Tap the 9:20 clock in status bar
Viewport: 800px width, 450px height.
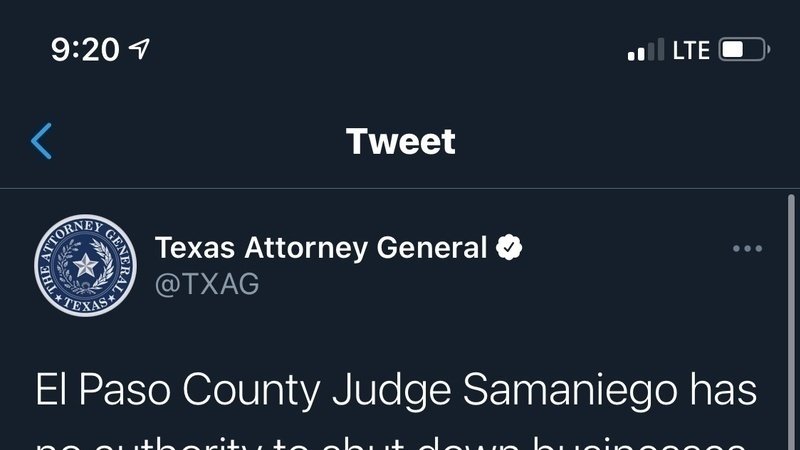coord(85,49)
